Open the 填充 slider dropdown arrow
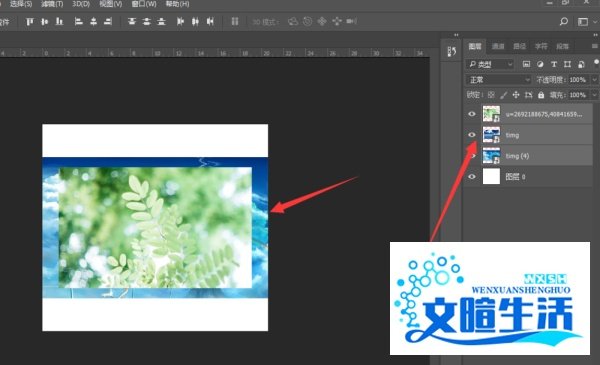The height and width of the screenshot is (365, 600). [x=594, y=95]
